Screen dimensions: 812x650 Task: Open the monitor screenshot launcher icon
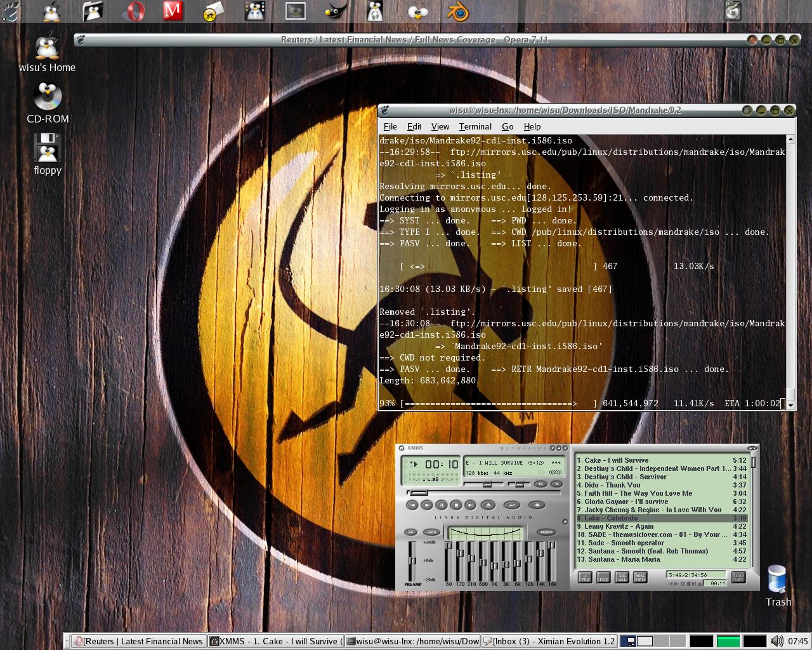[295, 11]
